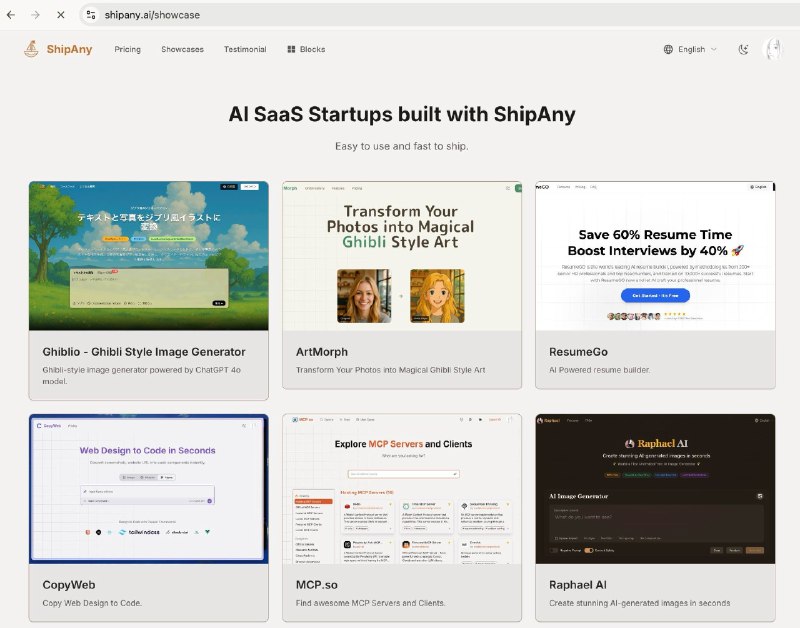Click the browser forward arrow
800x628 pixels.
[35, 15]
